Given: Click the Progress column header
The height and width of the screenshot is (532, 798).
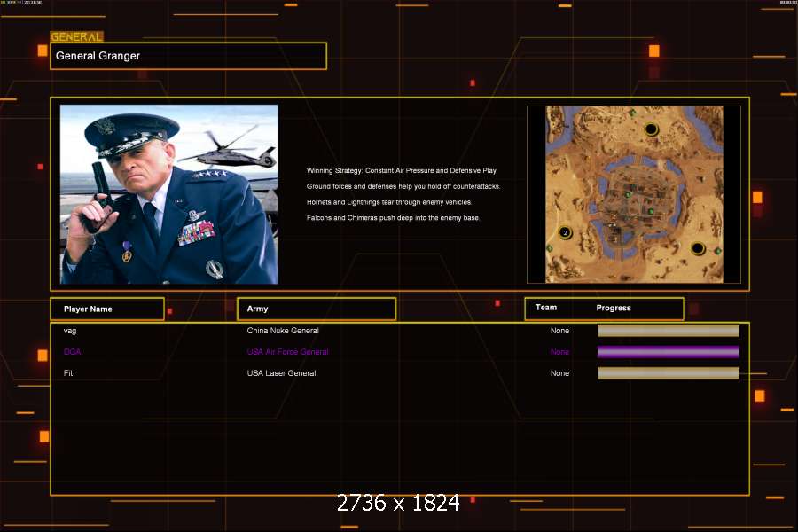Looking at the screenshot, I should (614, 308).
